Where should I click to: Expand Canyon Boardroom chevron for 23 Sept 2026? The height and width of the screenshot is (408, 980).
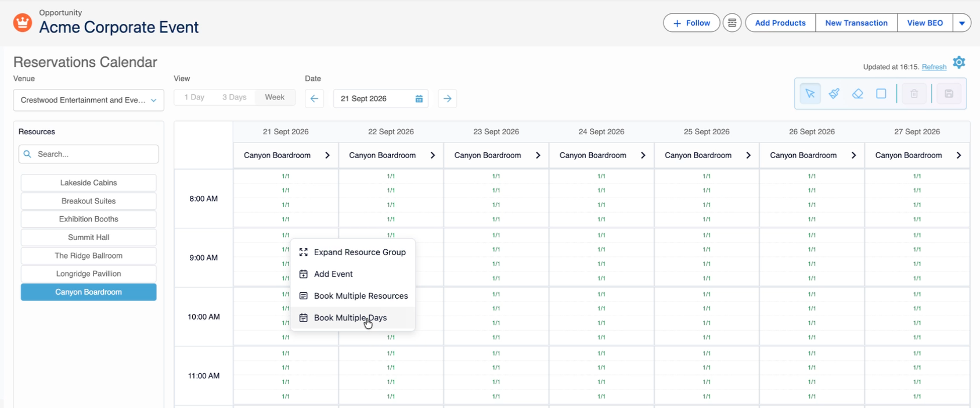[538, 155]
